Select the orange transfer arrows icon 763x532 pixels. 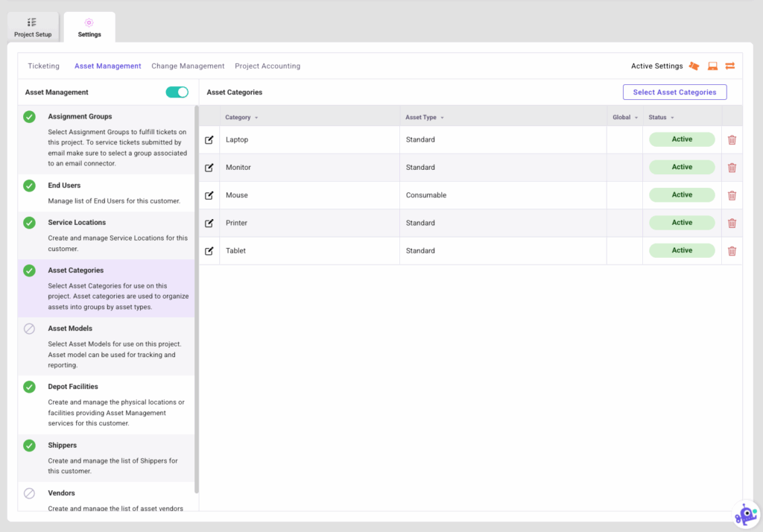pyautogui.click(x=729, y=66)
